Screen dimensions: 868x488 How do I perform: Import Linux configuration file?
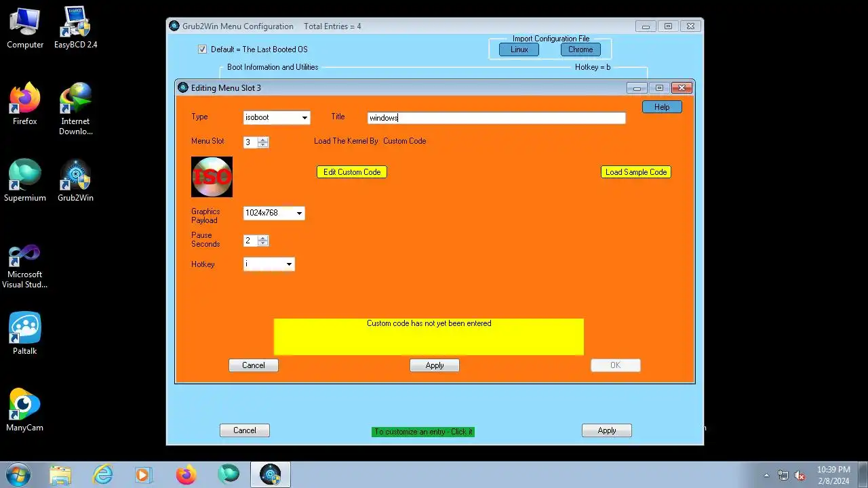[519, 49]
